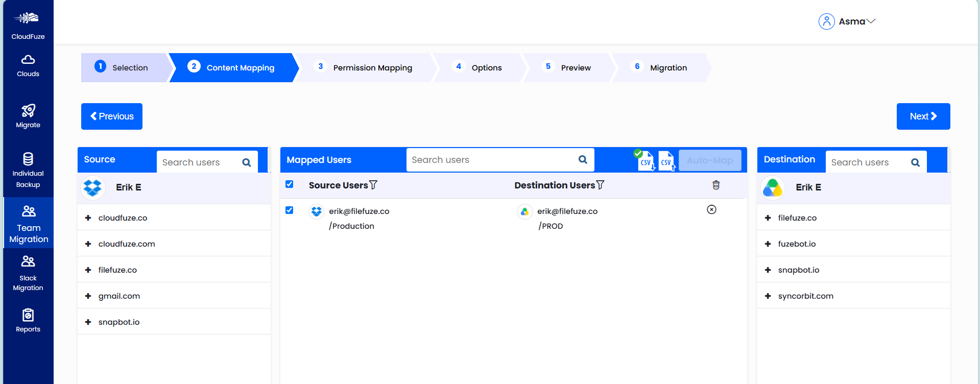This screenshot has height=384, width=980.
Task: Go to step 4 Options
Action: (479, 67)
